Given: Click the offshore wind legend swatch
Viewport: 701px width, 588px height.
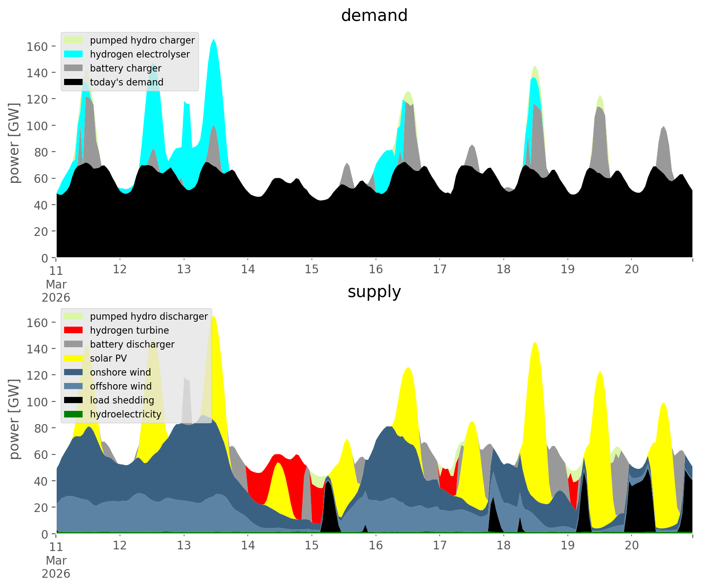Looking at the screenshot, I should point(74,386).
